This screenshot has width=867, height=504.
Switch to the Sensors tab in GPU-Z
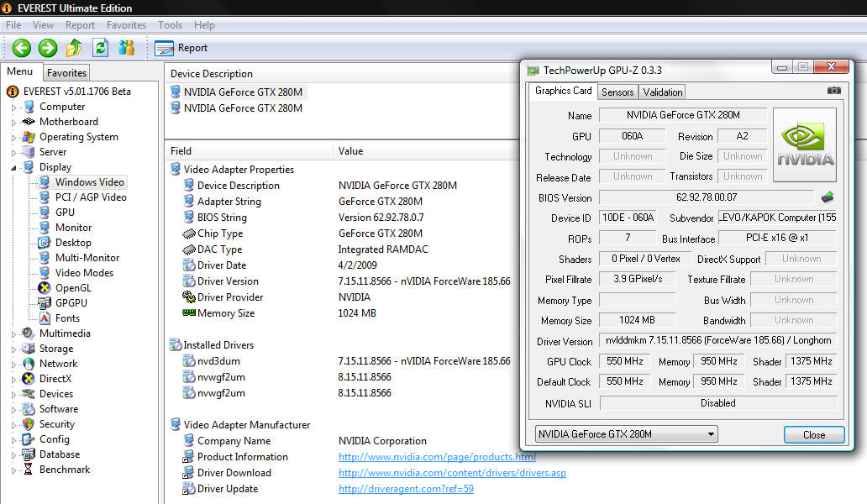pyautogui.click(x=617, y=92)
